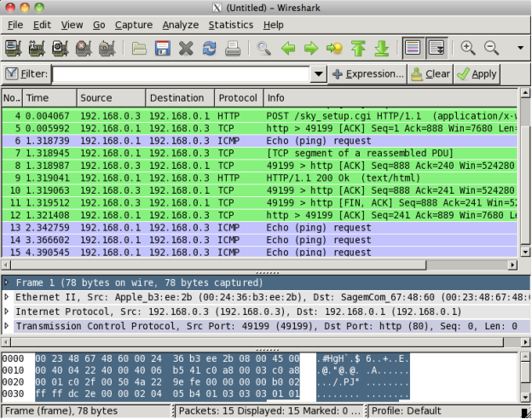Toggle packet list colorize button

coord(413,48)
